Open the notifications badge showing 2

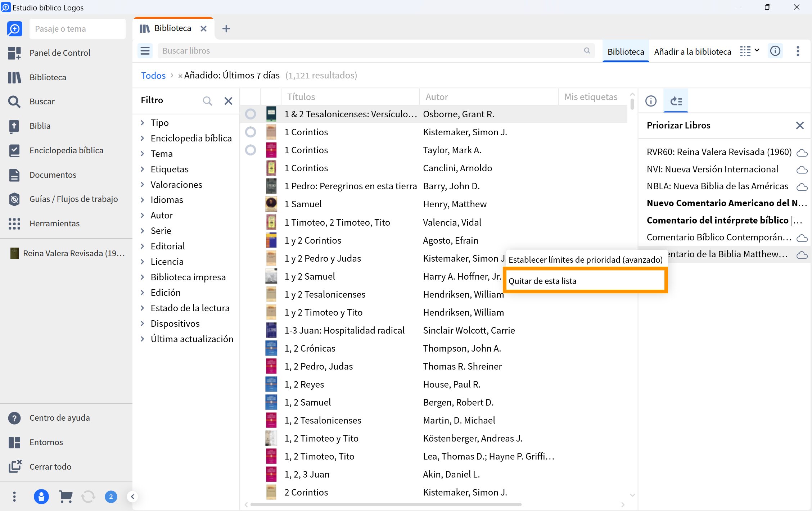click(111, 497)
